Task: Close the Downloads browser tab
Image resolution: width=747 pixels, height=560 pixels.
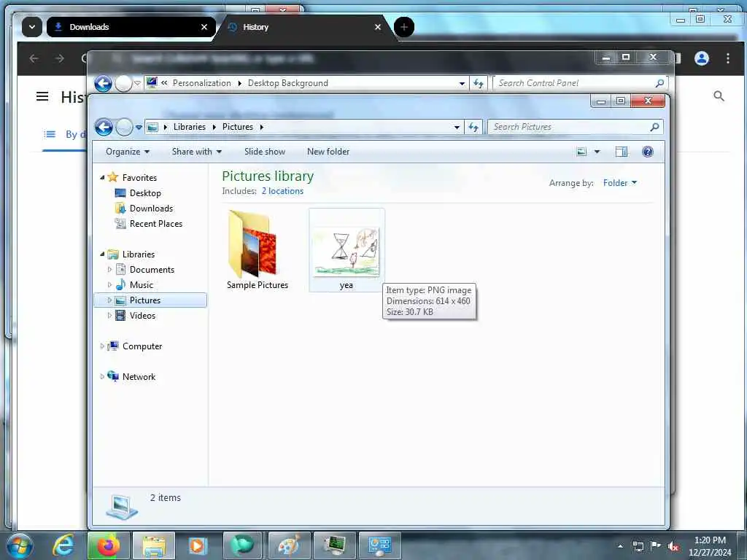Action: [204, 27]
